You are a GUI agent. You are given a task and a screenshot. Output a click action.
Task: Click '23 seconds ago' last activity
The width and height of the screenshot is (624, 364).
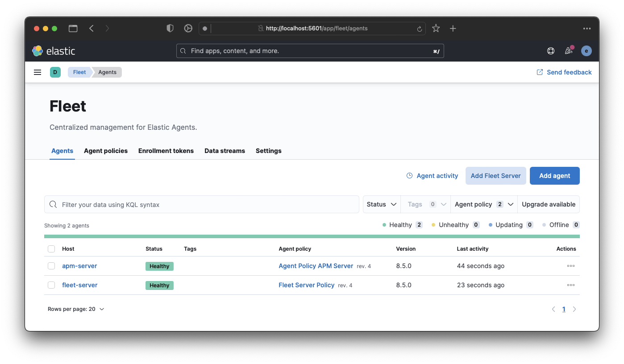click(x=481, y=285)
